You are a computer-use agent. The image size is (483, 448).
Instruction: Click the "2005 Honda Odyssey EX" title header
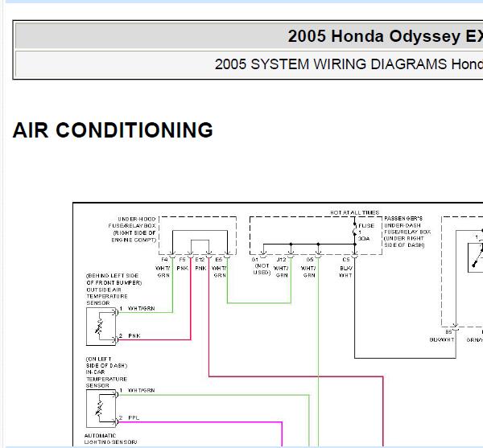tap(385, 36)
